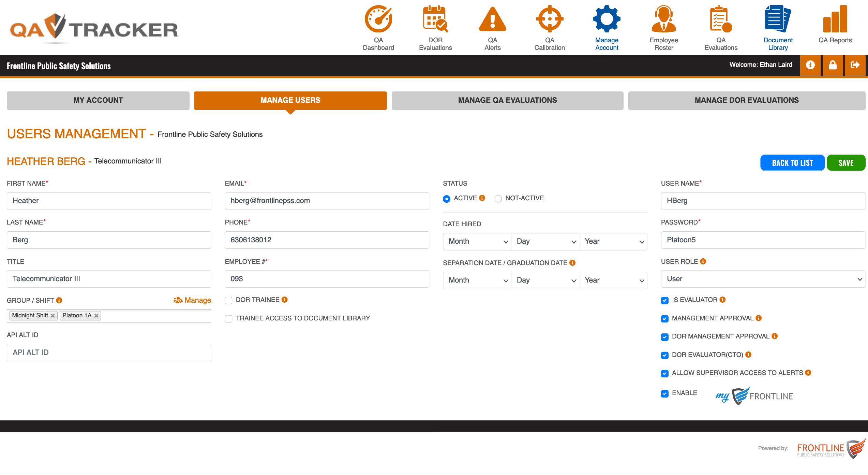The width and height of the screenshot is (868, 475).
Task: Open Date Hired Day dropdown
Action: click(x=545, y=242)
